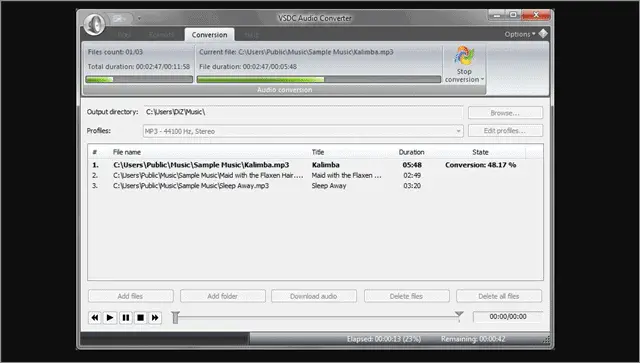The width and height of the screenshot is (640, 363).
Task: Open the diamond-shaped style icon beside Options
Action: (x=543, y=34)
